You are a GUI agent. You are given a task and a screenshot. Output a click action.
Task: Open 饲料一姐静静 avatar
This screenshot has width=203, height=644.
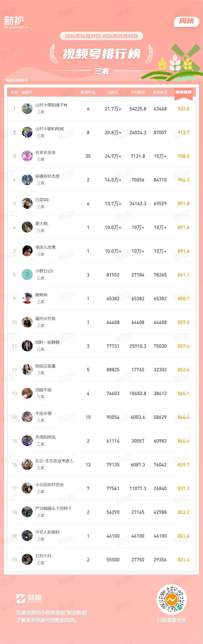tap(27, 346)
